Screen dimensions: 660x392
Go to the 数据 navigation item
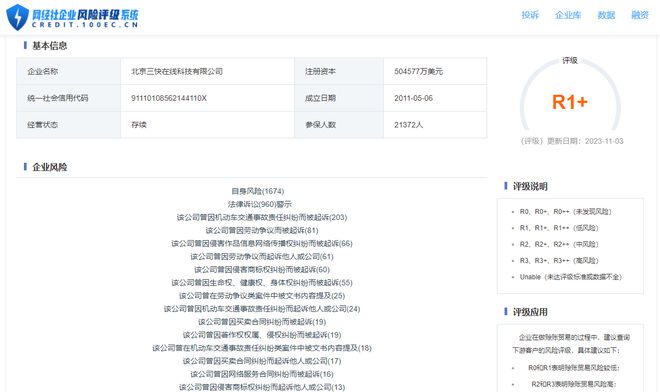(606, 15)
